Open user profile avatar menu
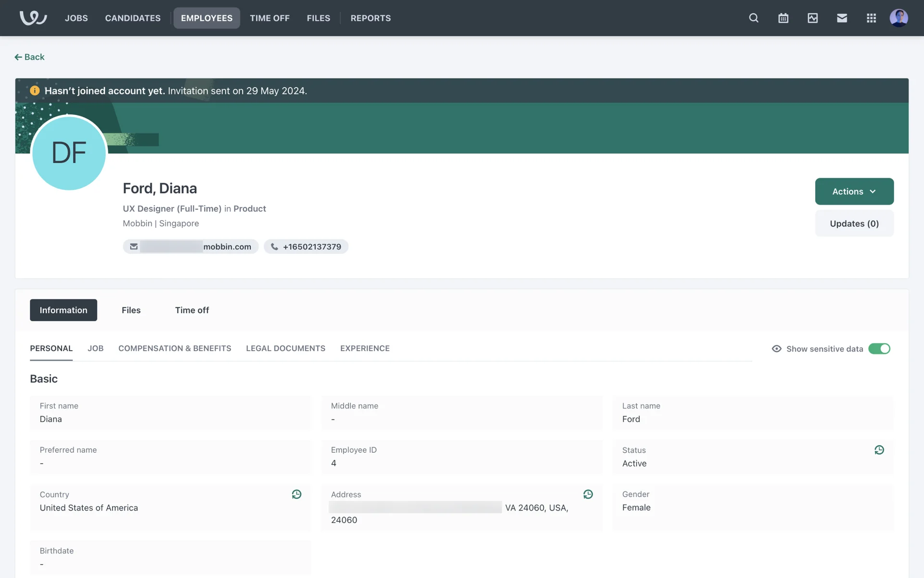Screen dimensions: 924x578 click(x=898, y=18)
